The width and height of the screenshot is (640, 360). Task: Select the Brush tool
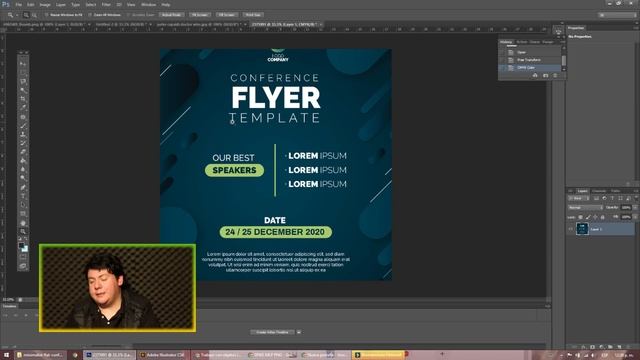(23, 125)
